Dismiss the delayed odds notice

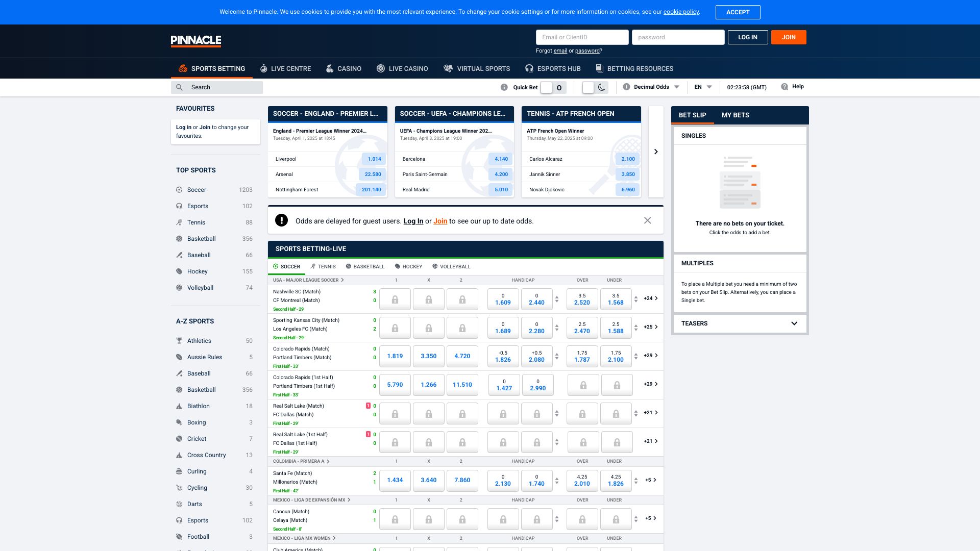tap(647, 220)
